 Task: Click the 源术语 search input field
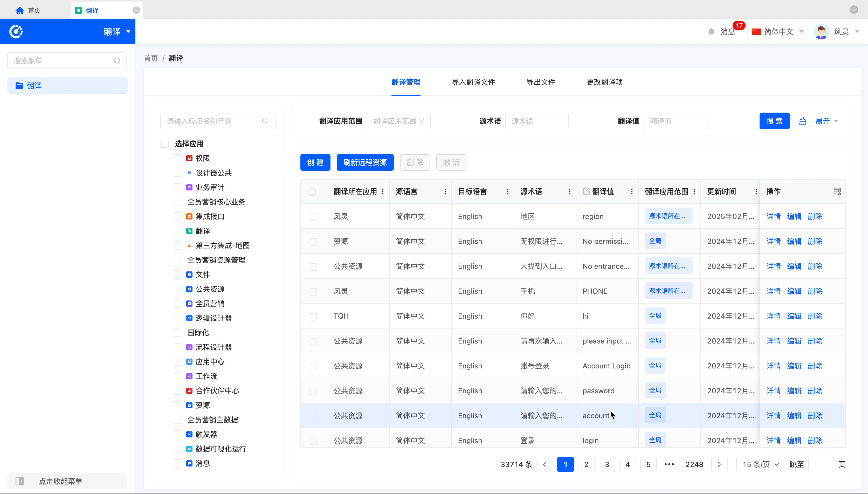pos(537,121)
